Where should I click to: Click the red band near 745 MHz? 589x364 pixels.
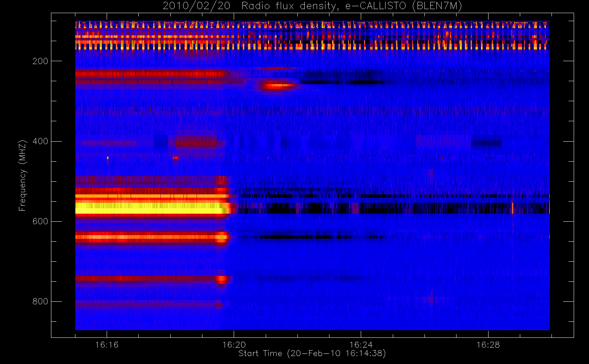[x=151, y=279]
